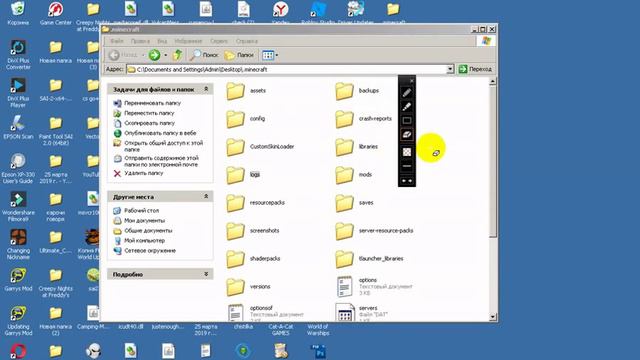Close the drawing toolbar with its X
Viewport: 640px width, 360px height.
(411, 81)
